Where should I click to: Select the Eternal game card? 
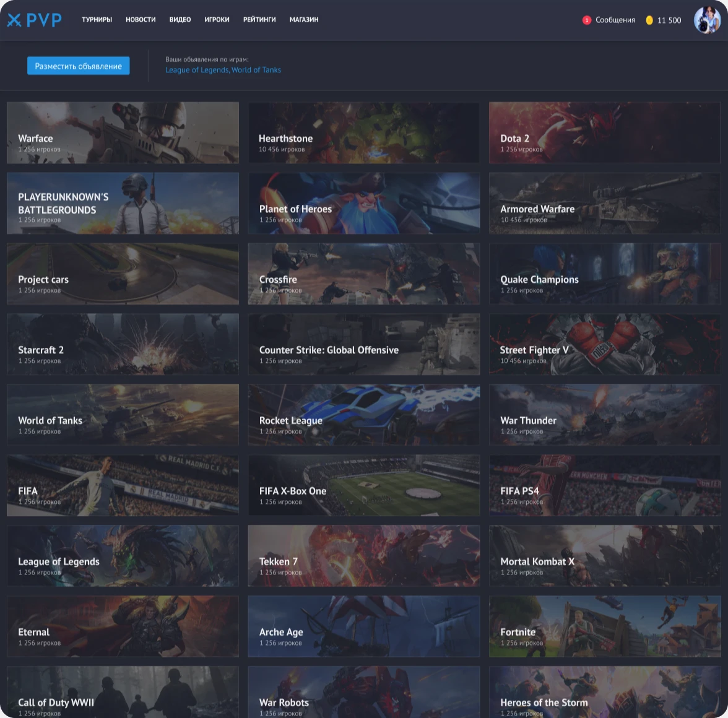pos(123,626)
